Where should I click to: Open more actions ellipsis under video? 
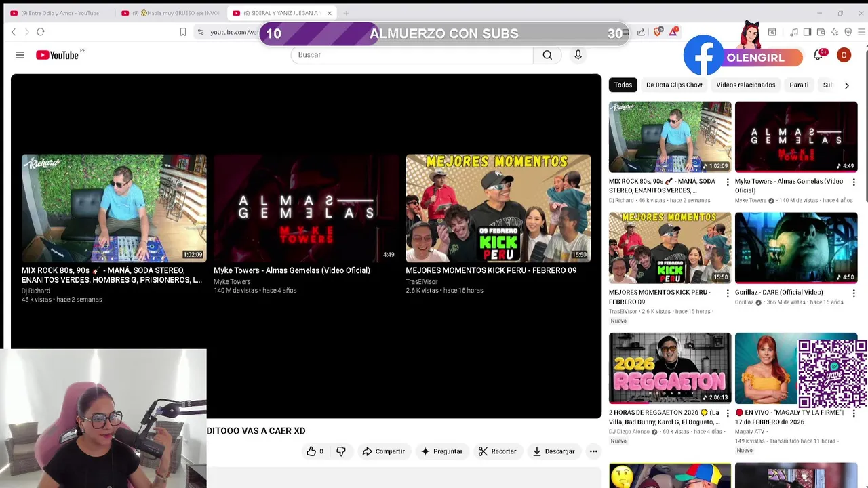(x=593, y=451)
